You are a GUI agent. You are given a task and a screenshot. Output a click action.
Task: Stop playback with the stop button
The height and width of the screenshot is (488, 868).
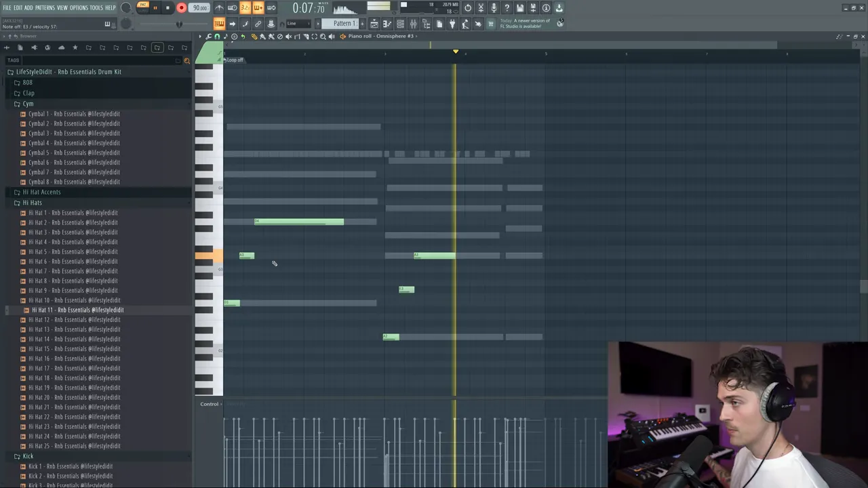pos(167,8)
